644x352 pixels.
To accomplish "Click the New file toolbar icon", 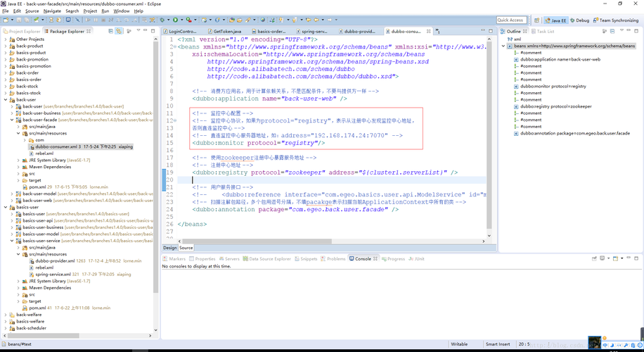I will (x=6, y=20).
